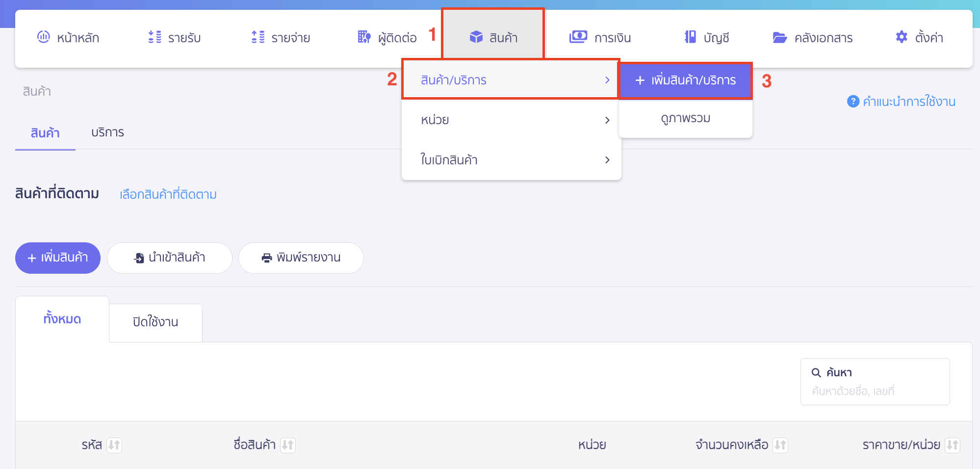
Task: Switch to the บริการ tab
Action: click(x=107, y=132)
